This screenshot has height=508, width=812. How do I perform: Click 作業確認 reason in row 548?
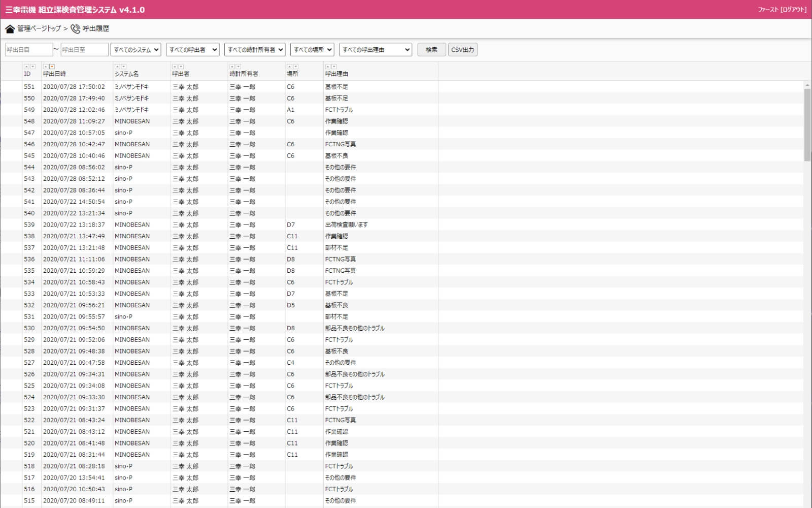tap(336, 121)
